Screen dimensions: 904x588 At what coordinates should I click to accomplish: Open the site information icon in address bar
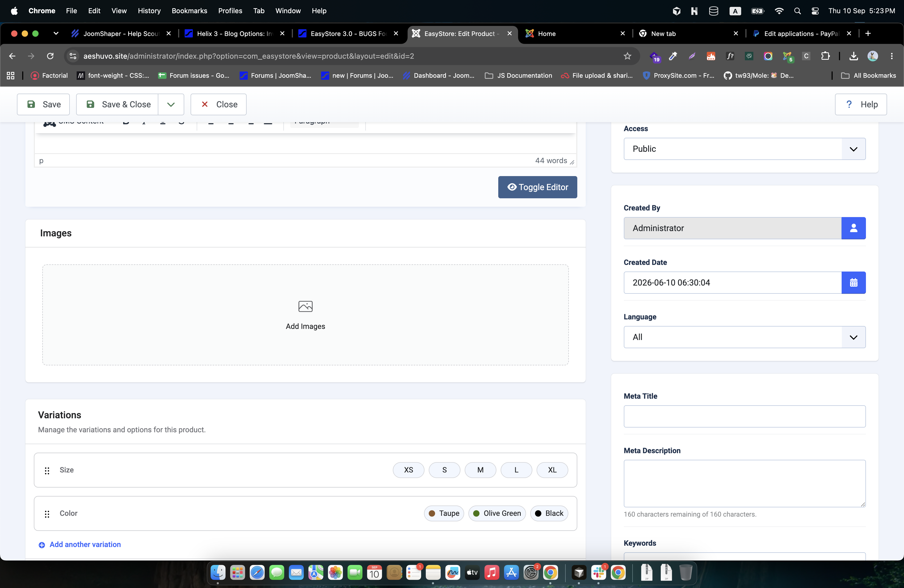click(72, 56)
